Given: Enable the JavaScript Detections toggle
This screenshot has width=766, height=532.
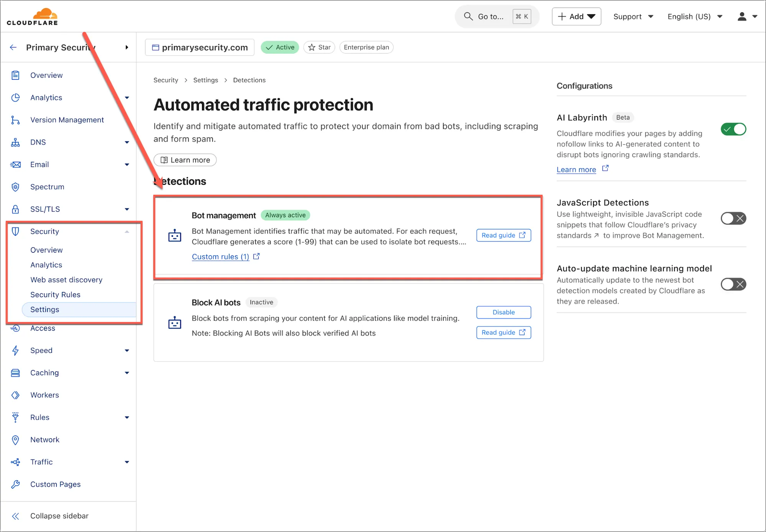Looking at the screenshot, I should click(733, 218).
